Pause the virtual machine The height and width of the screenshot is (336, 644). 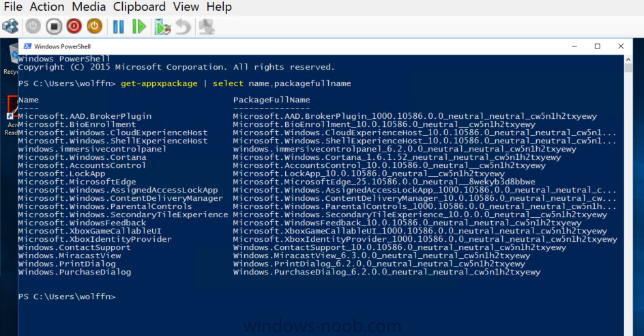[118, 27]
